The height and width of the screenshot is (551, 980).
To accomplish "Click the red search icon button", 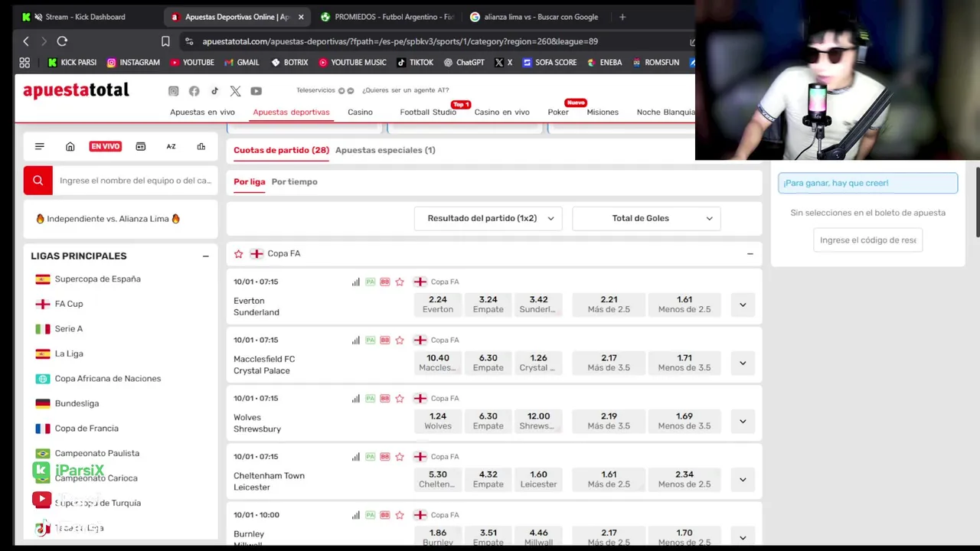I will click(38, 181).
